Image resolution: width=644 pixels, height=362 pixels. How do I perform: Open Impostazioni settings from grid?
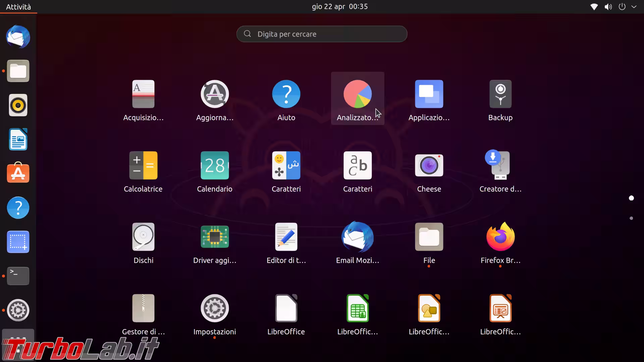pyautogui.click(x=215, y=309)
